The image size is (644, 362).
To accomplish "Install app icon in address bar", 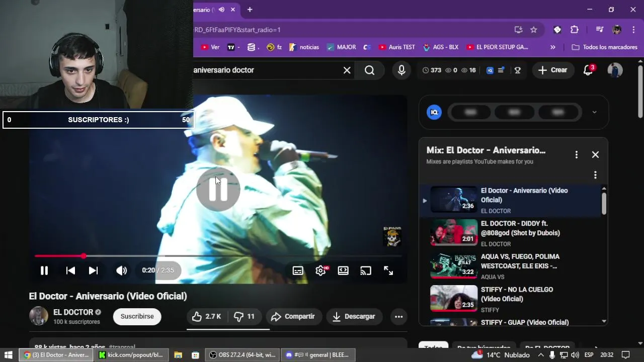I will [518, 30].
